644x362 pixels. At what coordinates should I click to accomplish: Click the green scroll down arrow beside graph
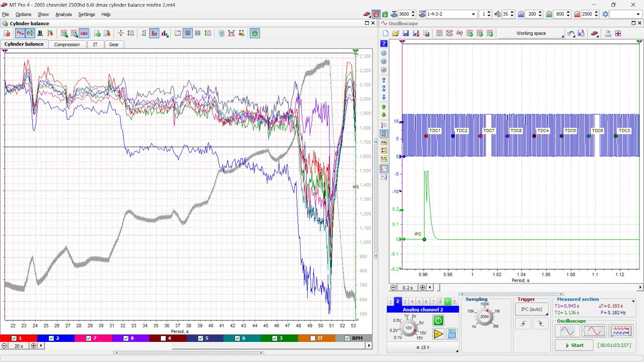(384, 115)
